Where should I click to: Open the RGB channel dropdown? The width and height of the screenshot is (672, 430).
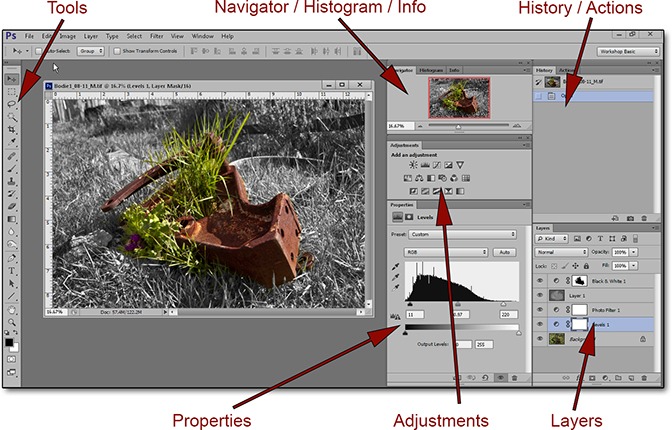pyautogui.click(x=446, y=252)
